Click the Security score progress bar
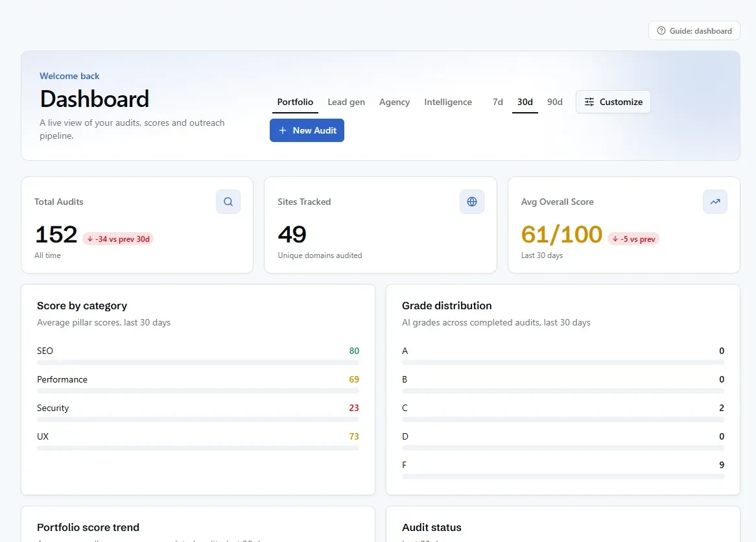Screen dimensions: 756x542 tap(198, 419)
